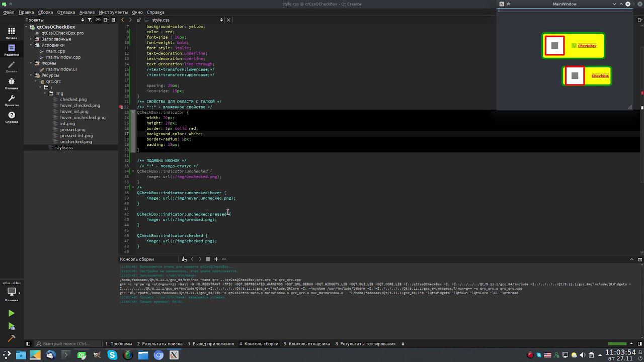Image resolution: width=644 pixels, height=362 pixels.
Task: Open the Правка menu
Action: [26, 12]
